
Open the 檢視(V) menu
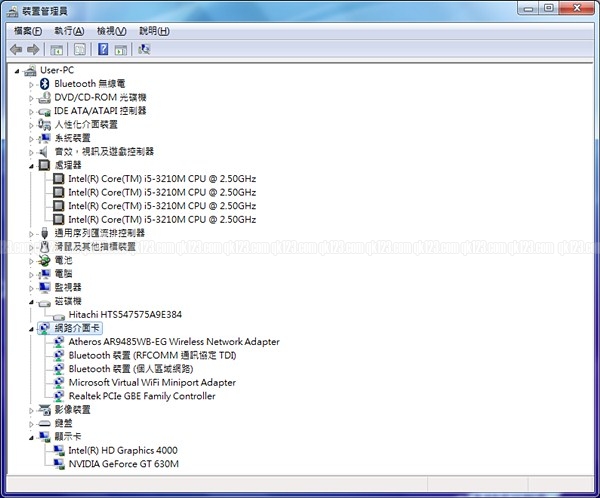[111, 31]
